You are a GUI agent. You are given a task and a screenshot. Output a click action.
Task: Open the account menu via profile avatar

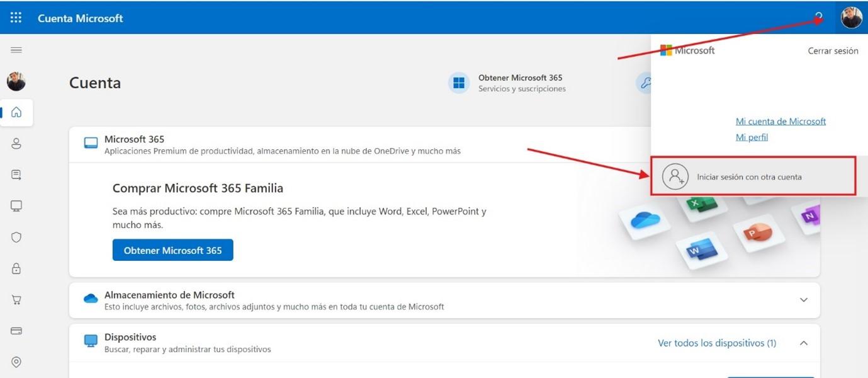pos(851,17)
